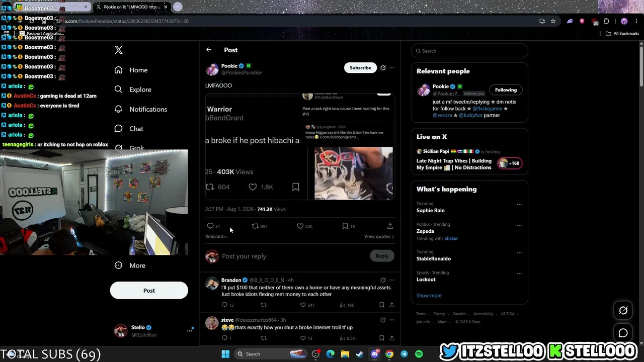Like steve's reply
The height and width of the screenshot is (362, 644).
[303, 338]
